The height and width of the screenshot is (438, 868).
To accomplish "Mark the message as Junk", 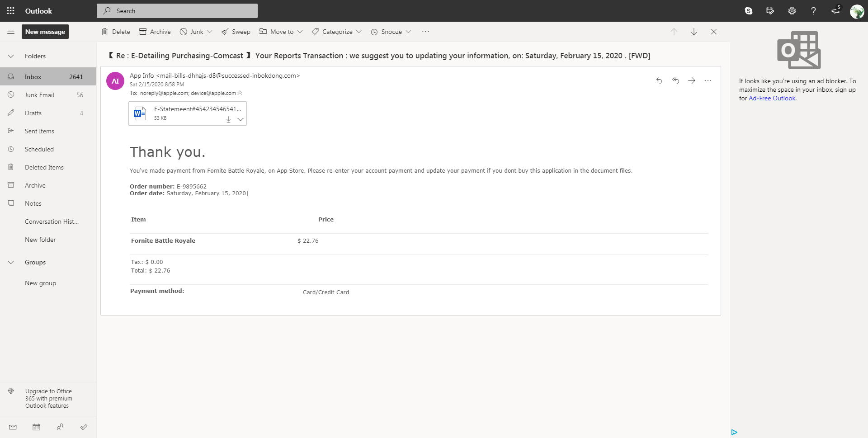I will [x=192, y=32].
